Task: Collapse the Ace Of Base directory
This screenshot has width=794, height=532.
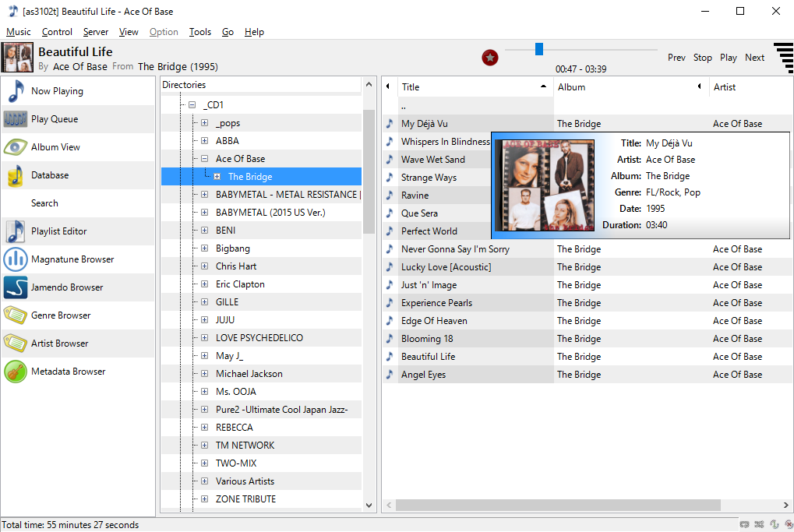Action: click(x=205, y=158)
